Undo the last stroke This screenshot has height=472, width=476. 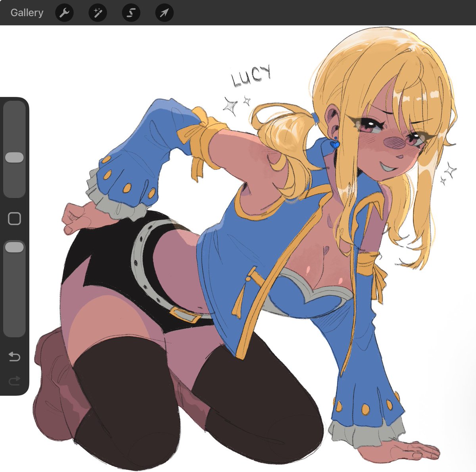[x=14, y=356]
